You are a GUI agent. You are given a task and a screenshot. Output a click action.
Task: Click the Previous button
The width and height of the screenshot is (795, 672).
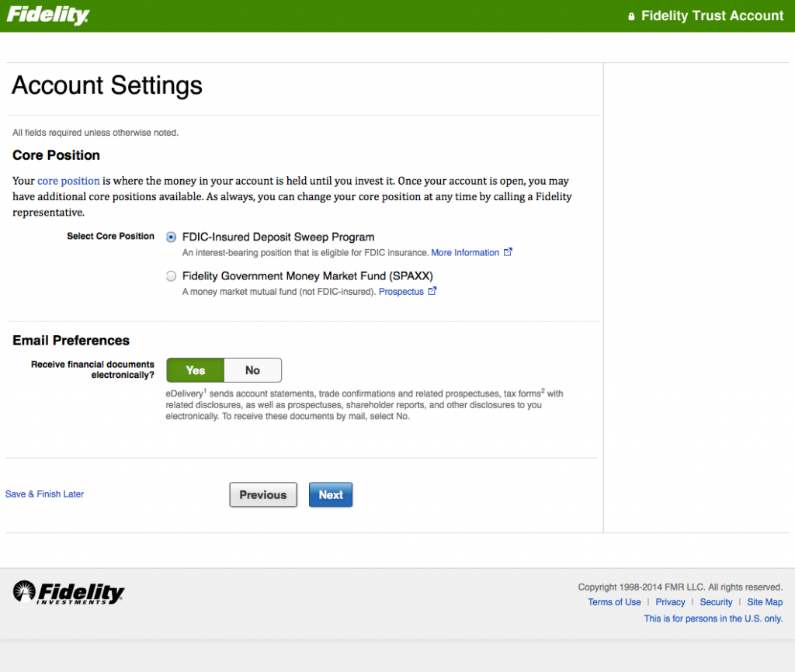[263, 495]
